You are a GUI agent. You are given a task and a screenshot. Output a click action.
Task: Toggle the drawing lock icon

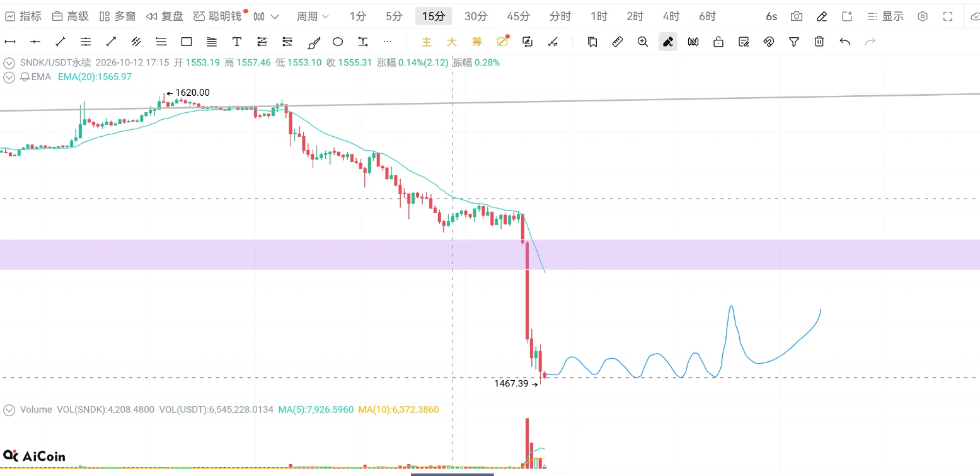click(718, 42)
